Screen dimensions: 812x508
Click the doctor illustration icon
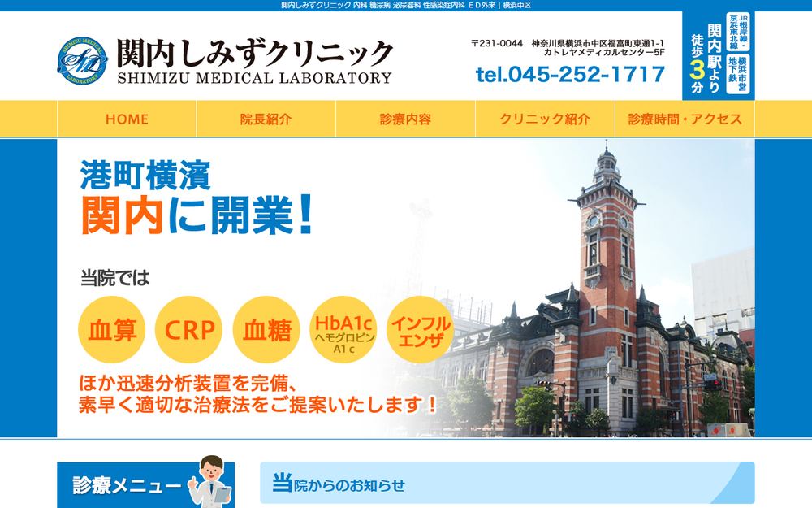click(x=210, y=481)
